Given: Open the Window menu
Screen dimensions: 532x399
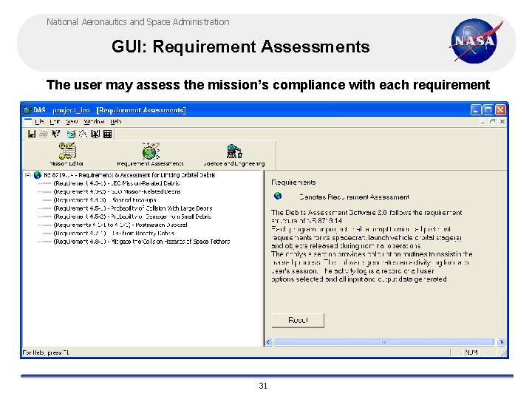Looking at the screenshot, I should point(94,121).
